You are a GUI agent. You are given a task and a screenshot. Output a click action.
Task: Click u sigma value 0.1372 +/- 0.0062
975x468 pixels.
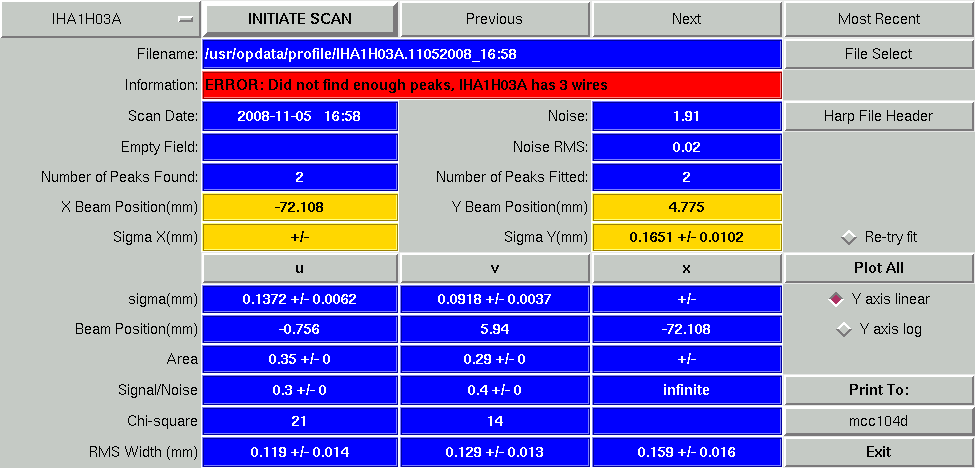(300, 299)
